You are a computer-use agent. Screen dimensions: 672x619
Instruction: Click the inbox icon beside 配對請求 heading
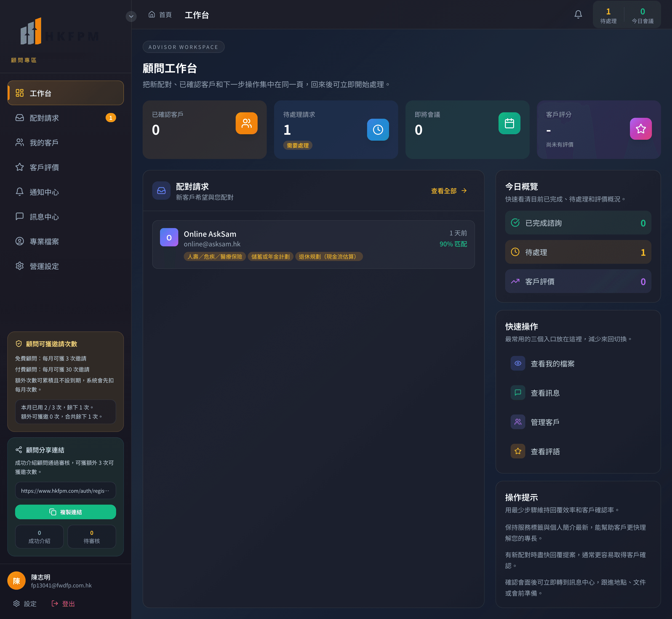[161, 191]
